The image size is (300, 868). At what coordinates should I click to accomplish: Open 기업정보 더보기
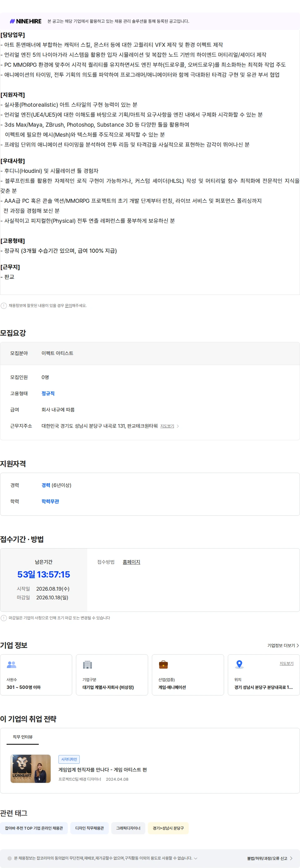281,646
